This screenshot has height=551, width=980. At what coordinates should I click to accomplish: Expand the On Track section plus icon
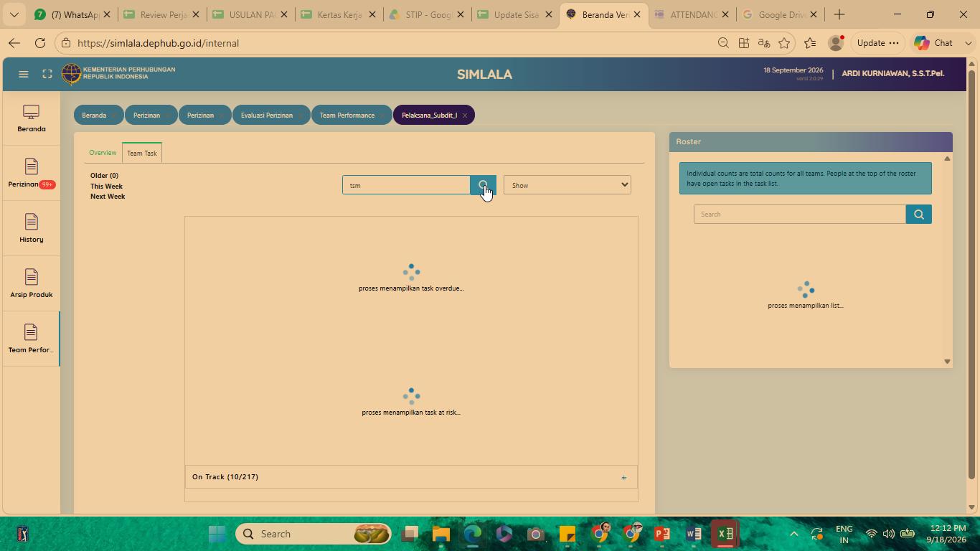[x=623, y=477]
